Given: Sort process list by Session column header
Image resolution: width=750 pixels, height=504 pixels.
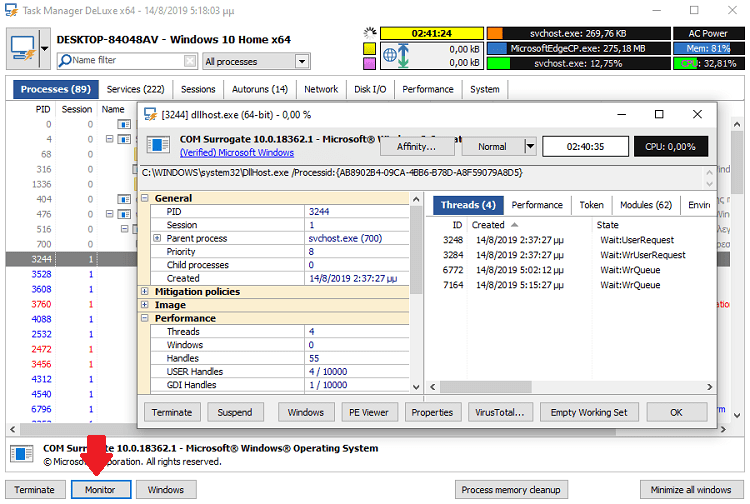Looking at the screenshot, I should [x=77, y=110].
